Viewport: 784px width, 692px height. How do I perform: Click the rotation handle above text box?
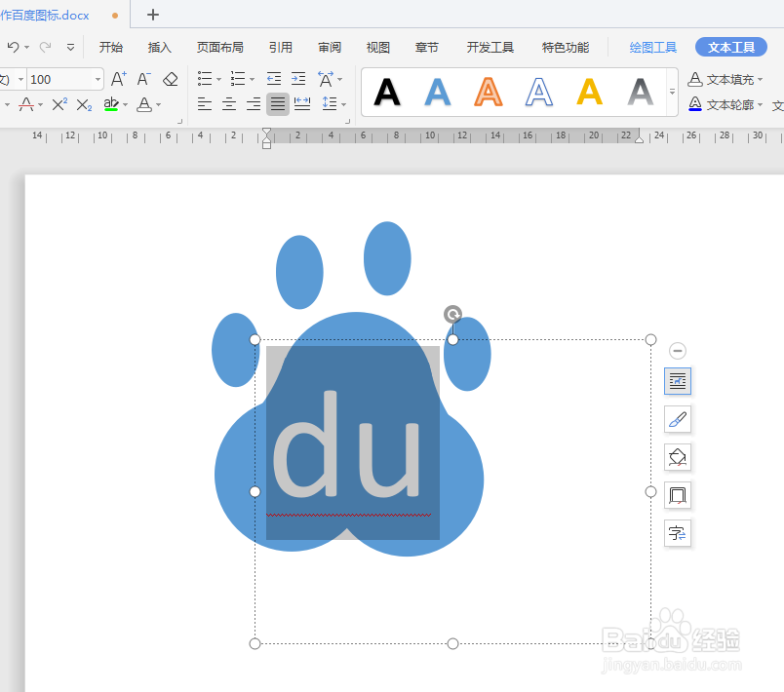tap(453, 314)
